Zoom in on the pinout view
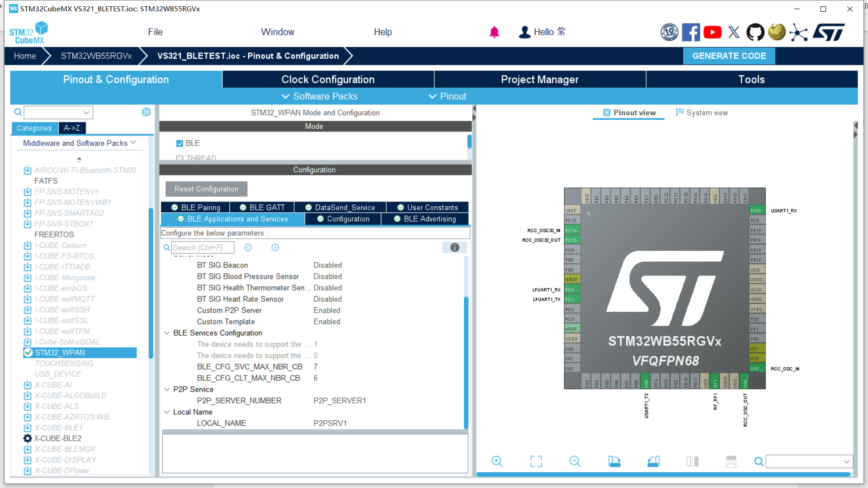Image resolution: width=868 pixels, height=488 pixels. point(497,461)
